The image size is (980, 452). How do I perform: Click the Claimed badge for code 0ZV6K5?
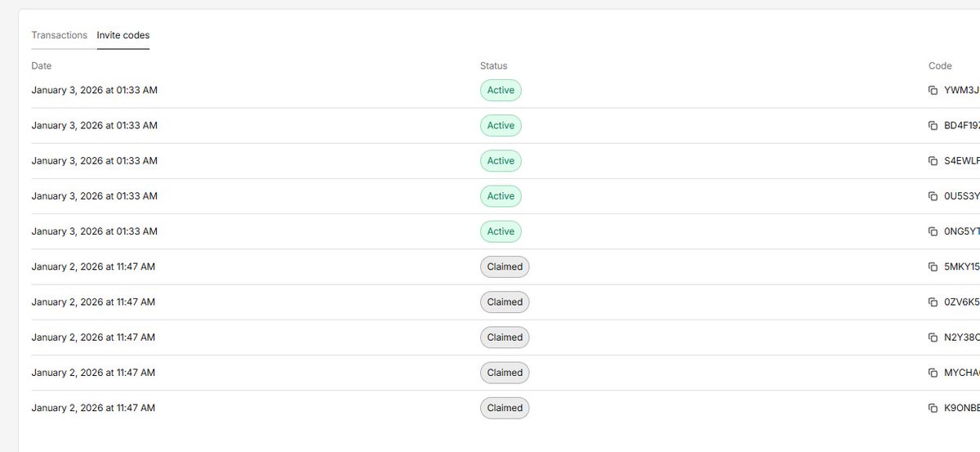pyautogui.click(x=505, y=302)
